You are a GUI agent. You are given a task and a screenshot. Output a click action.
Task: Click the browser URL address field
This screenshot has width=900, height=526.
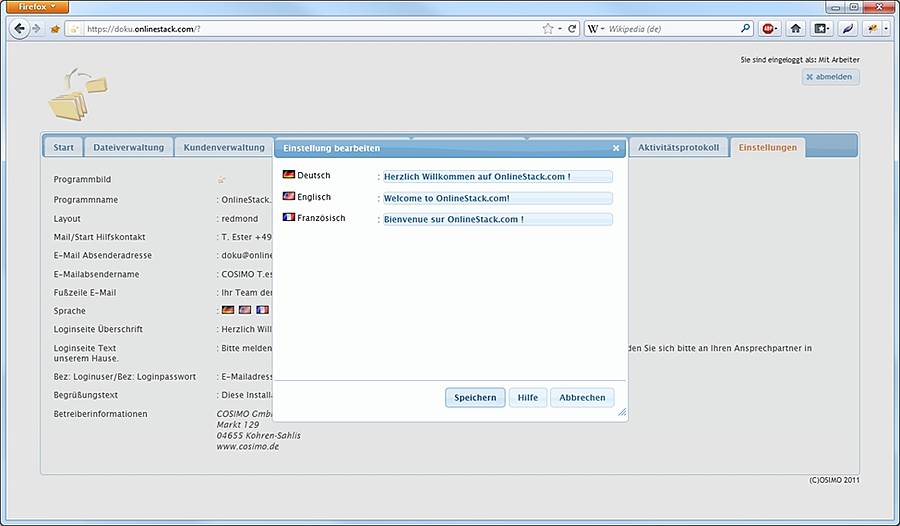click(310, 29)
